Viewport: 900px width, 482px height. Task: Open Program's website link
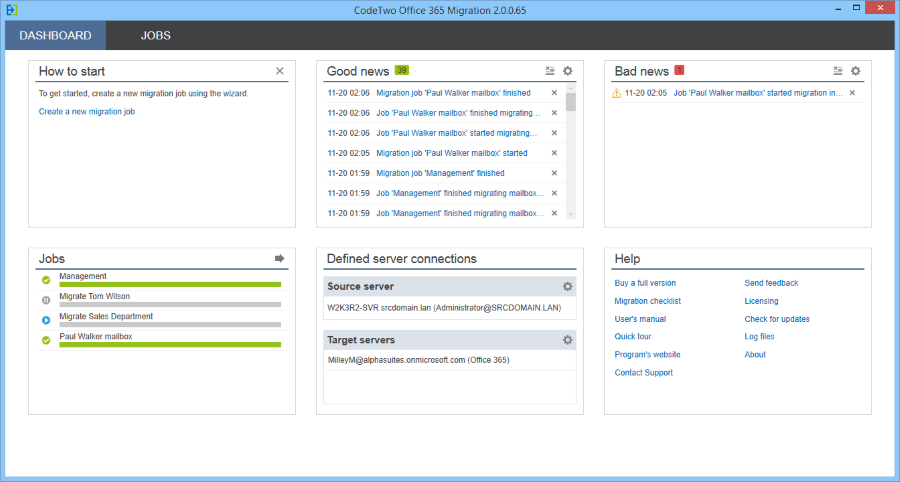pos(647,355)
